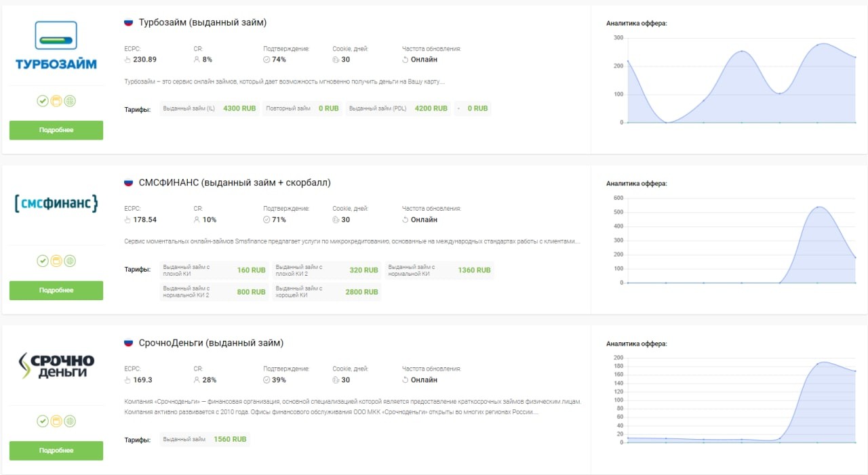Click the confirmation check icon next to 71%
The width and height of the screenshot is (868, 475).
coord(267,220)
